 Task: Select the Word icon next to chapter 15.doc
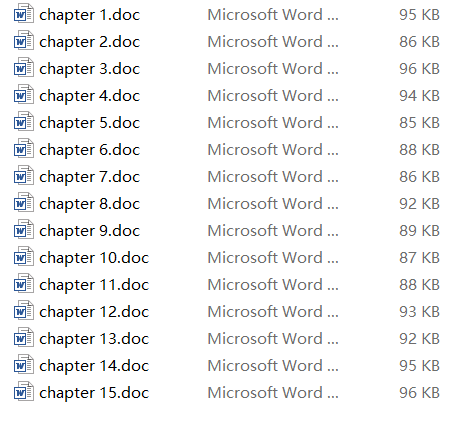(x=24, y=392)
